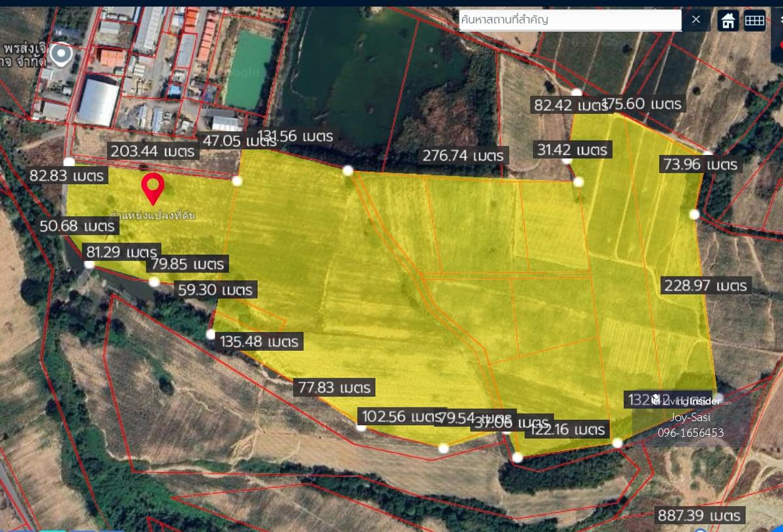Select the vertex right of 203.44 เมตร label
783x532 pixels.
pos(237,181)
